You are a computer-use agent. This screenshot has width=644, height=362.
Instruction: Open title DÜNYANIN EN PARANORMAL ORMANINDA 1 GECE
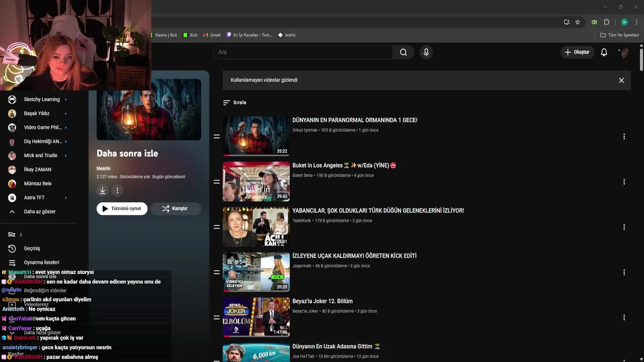[x=355, y=120]
